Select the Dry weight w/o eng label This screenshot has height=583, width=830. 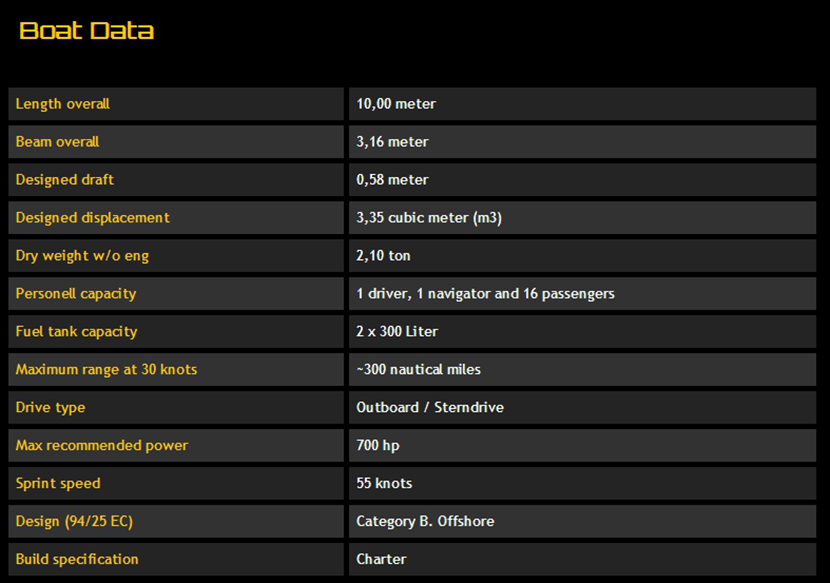[x=82, y=256]
